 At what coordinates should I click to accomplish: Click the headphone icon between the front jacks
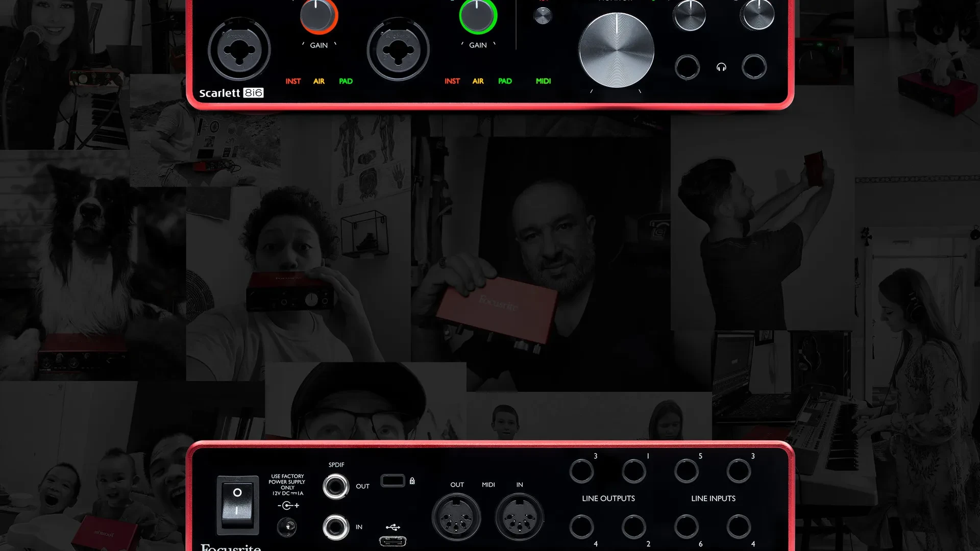[x=721, y=67]
